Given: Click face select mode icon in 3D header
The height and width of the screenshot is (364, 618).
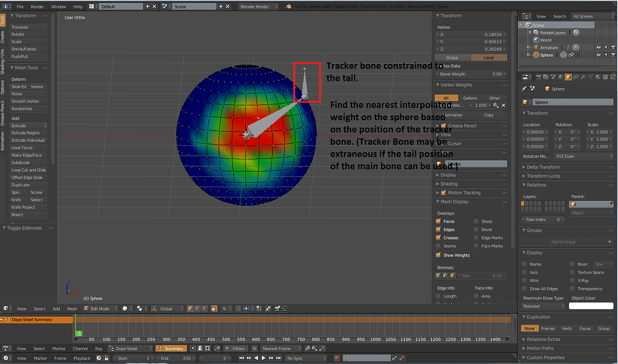Looking at the screenshot, I should [205, 308].
